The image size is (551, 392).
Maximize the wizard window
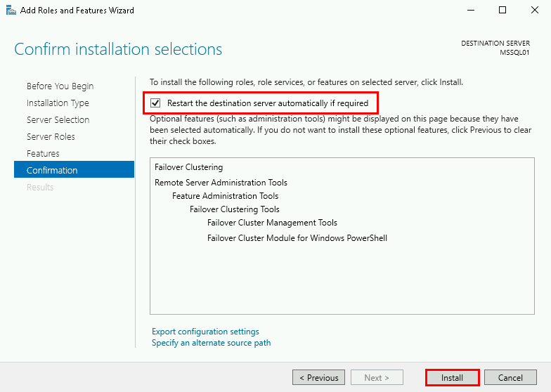503,11
